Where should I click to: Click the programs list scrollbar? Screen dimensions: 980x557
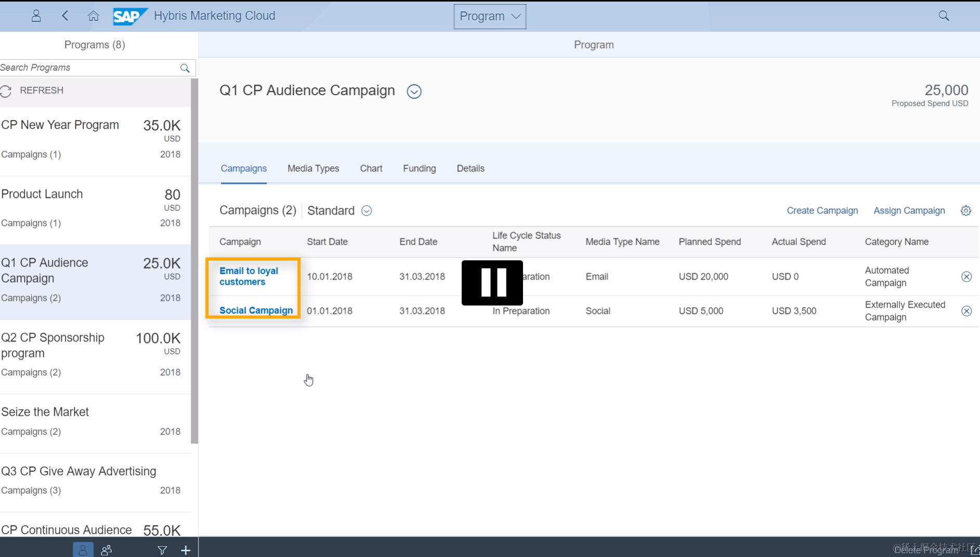[x=194, y=261]
